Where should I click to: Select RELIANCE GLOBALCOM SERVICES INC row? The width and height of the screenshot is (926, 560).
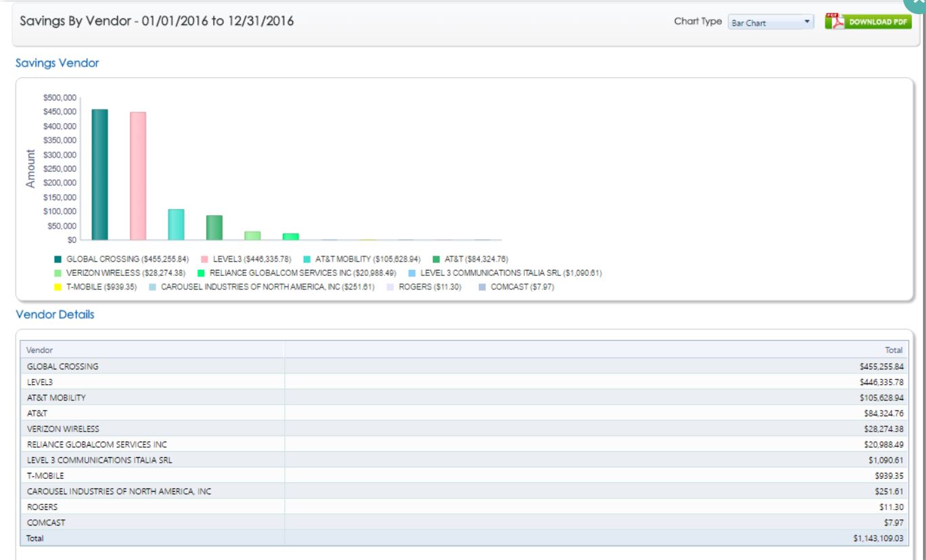pos(463,444)
